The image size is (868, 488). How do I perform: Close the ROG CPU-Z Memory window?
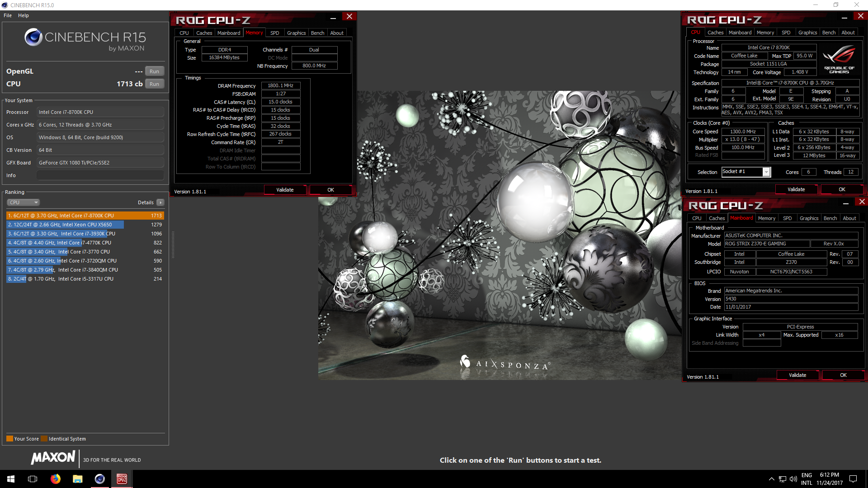coord(349,17)
